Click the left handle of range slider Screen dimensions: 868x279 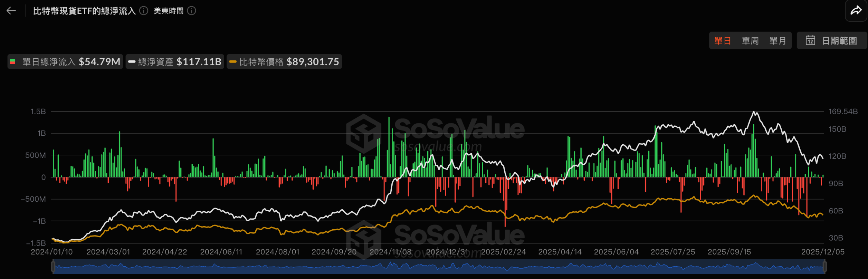tap(53, 267)
